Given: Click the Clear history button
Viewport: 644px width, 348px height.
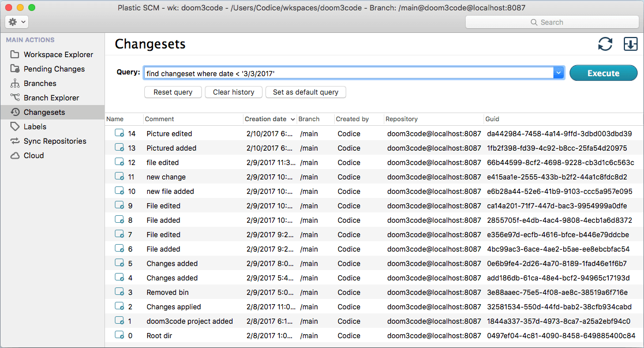Looking at the screenshot, I should [234, 92].
